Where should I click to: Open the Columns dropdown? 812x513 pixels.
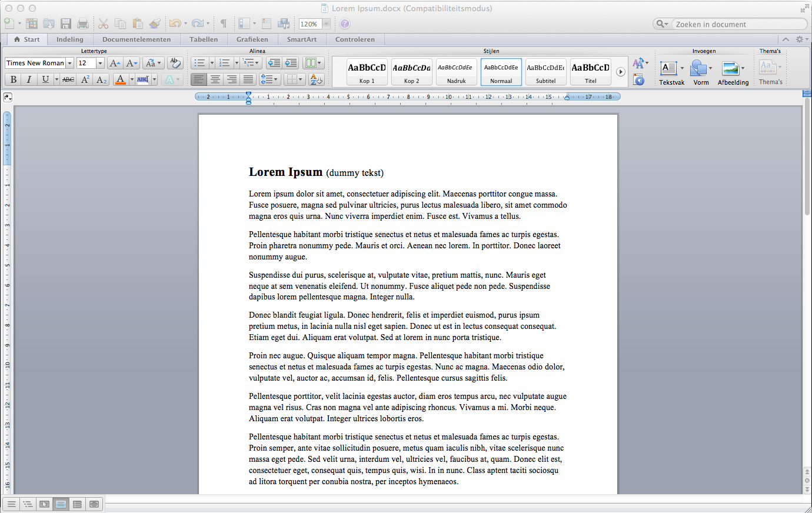tap(313, 63)
